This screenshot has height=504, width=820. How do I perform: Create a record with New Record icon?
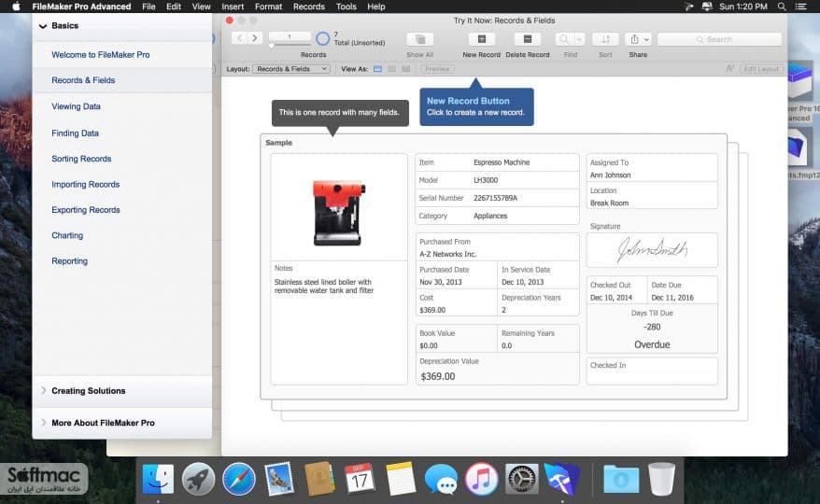tap(482, 39)
